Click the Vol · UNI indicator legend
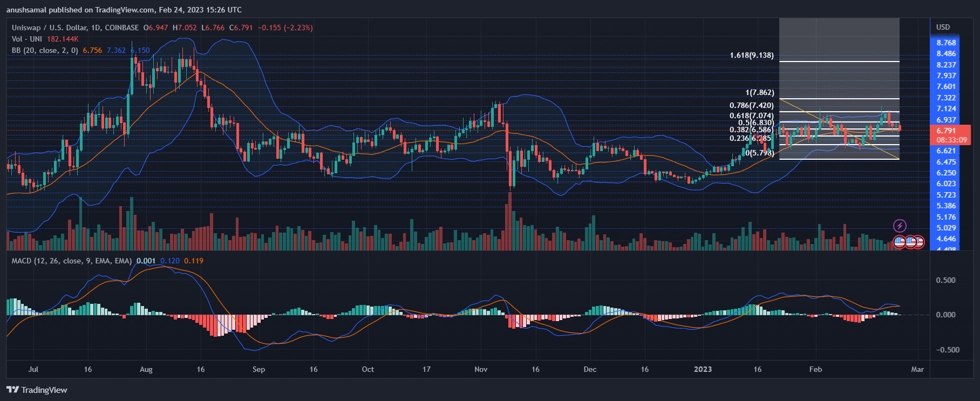This screenshot has width=980, height=401. [x=27, y=39]
